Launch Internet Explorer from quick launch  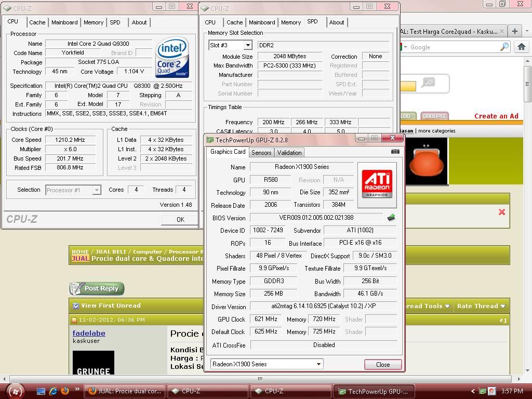pyautogui.click(x=53, y=391)
